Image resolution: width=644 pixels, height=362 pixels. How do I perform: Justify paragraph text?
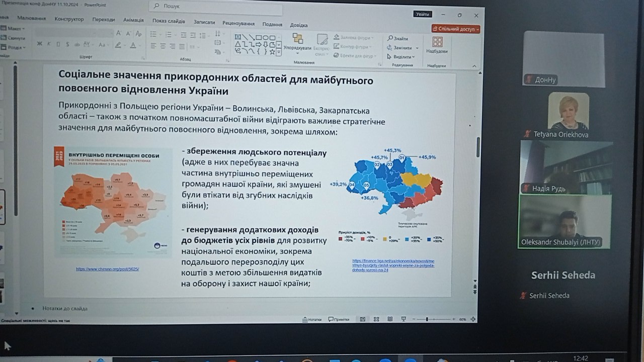point(182,46)
